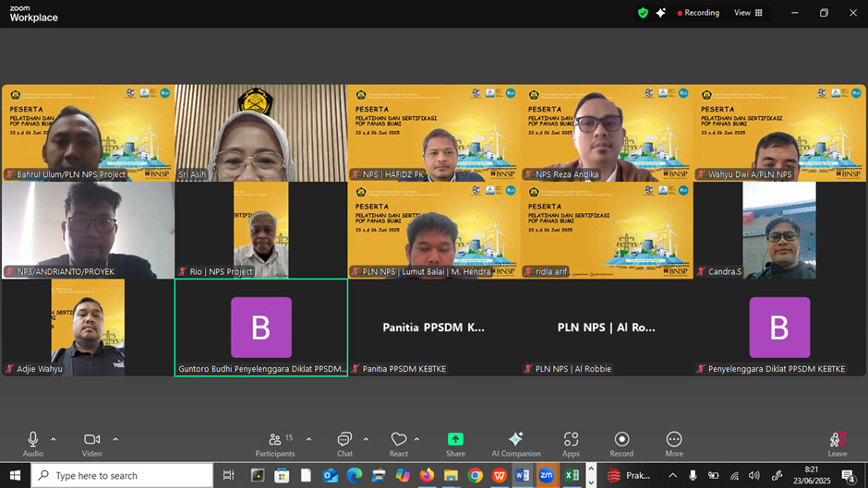Image resolution: width=868 pixels, height=488 pixels.
Task: Open the Prak... taskbar toolbar item
Action: [x=630, y=475]
